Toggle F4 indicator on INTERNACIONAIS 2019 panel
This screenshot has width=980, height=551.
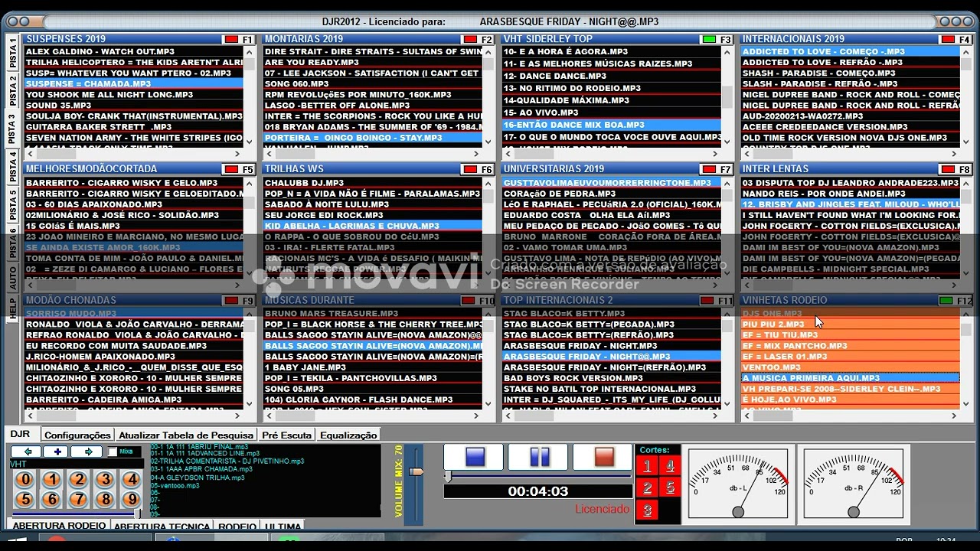point(948,40)
